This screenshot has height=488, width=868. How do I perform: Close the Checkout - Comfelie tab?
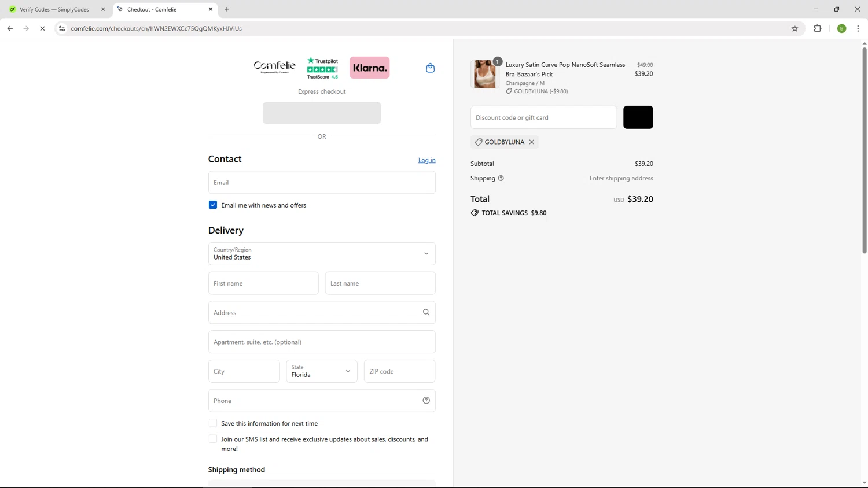(x=211, y=9)
